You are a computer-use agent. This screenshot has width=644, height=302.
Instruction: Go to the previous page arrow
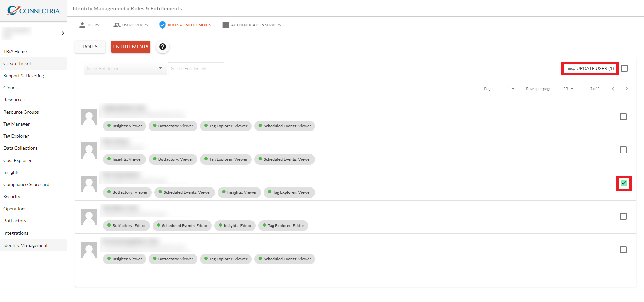tap(613, 89)
